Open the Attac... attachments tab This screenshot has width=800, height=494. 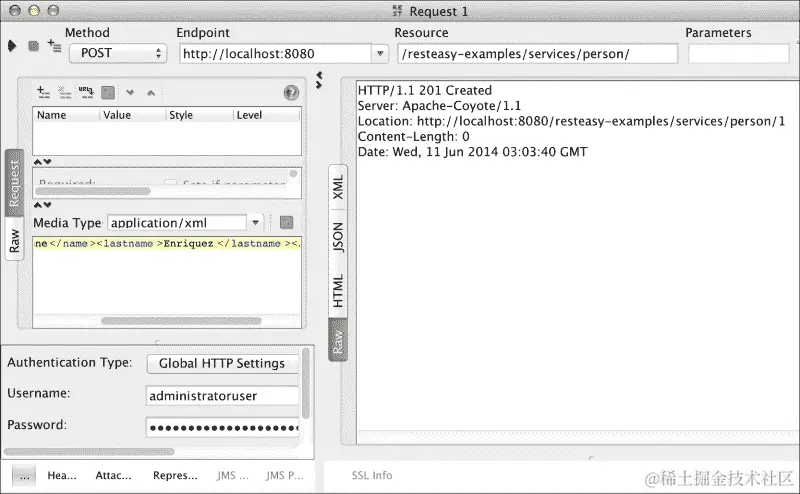(x=113, y=476)
